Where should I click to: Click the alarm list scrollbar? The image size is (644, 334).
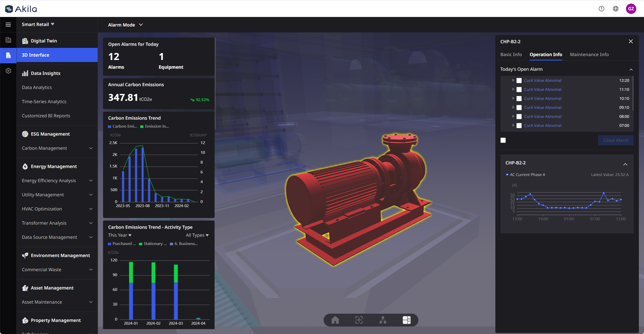[x=633, y=93]
